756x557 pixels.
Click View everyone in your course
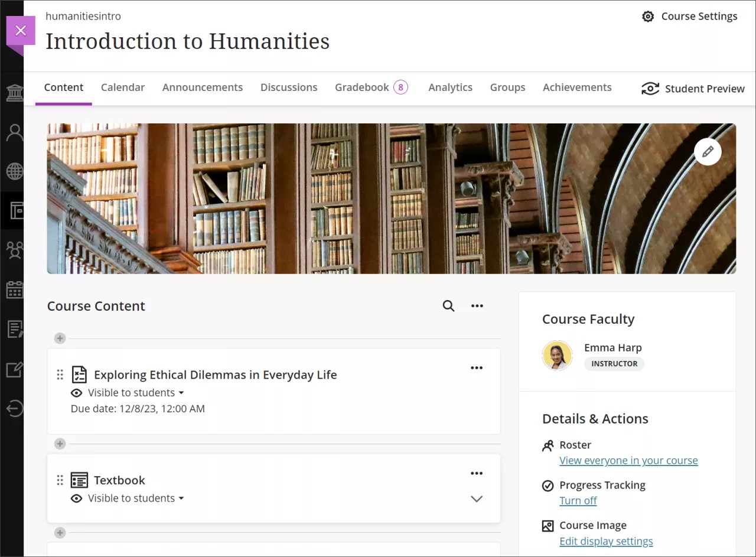628,460
